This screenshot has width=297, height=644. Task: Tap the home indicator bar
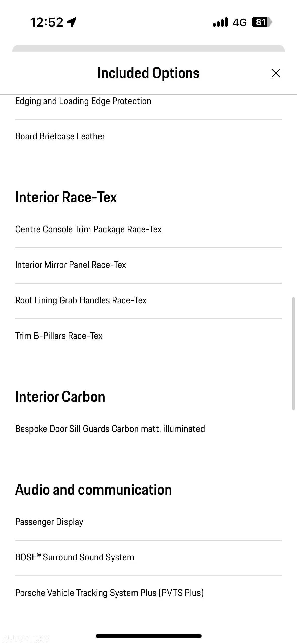149,636
